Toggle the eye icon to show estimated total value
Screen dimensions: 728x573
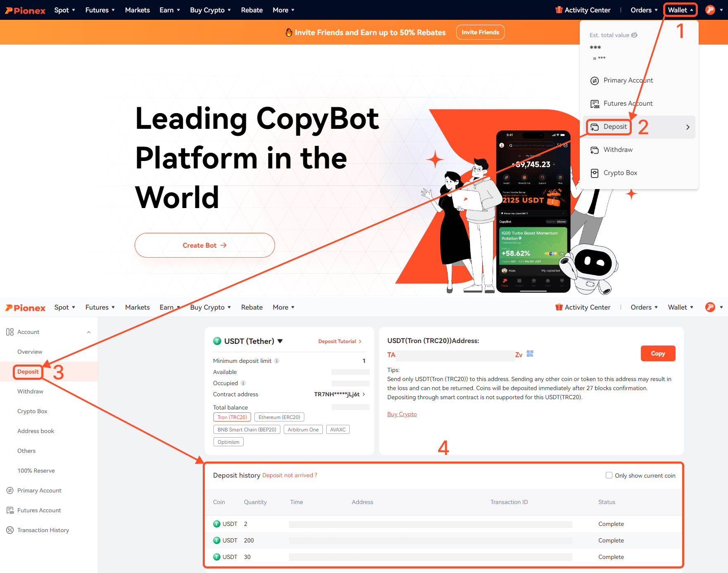634,35
